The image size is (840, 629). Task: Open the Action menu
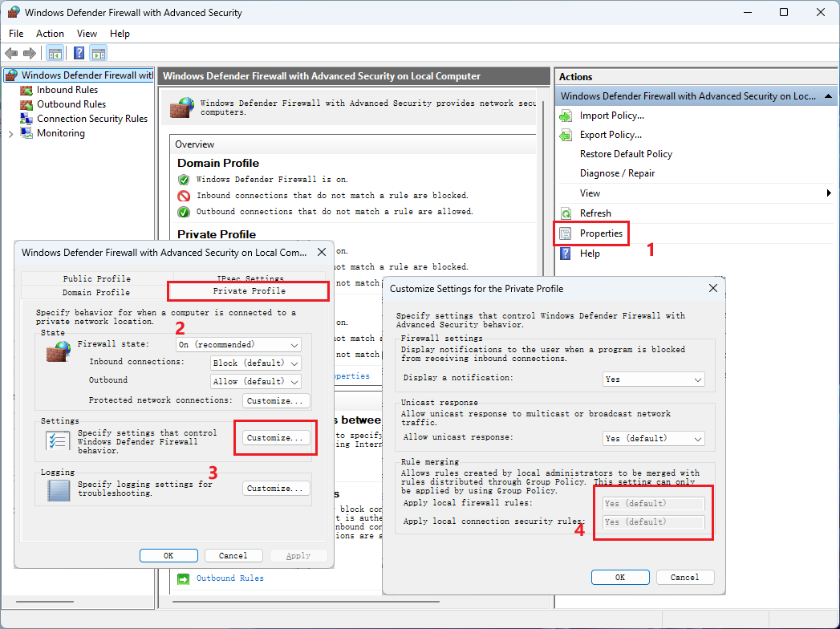[50, 34]
